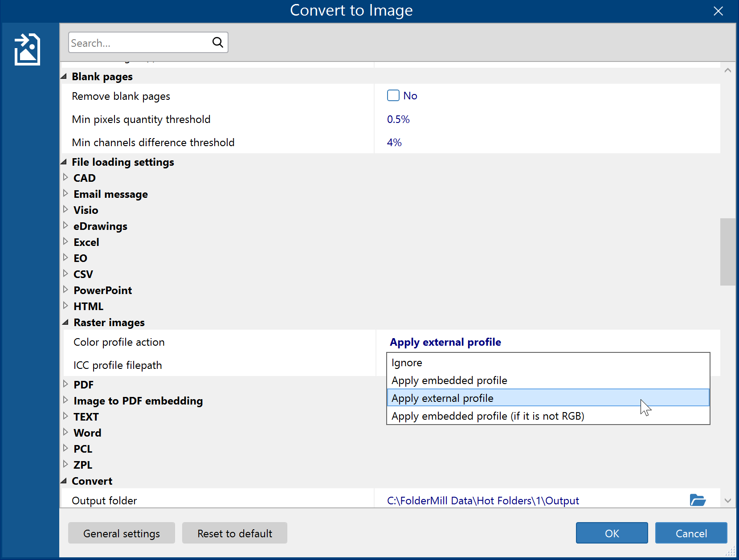Open General settings
The width and height of the screenshot is (739, 560).
point(121,533)
